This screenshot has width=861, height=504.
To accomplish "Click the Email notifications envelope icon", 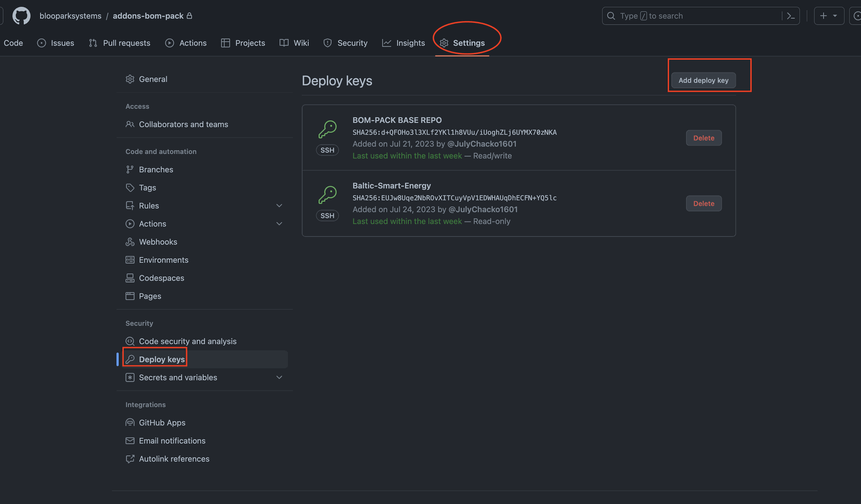I will point(130,441).
